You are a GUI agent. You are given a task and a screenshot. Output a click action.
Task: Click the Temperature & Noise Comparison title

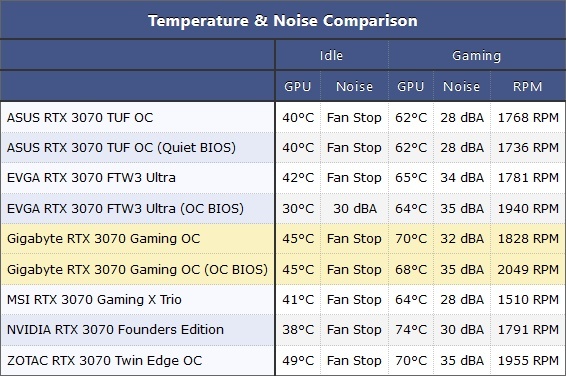click(283, 21)
